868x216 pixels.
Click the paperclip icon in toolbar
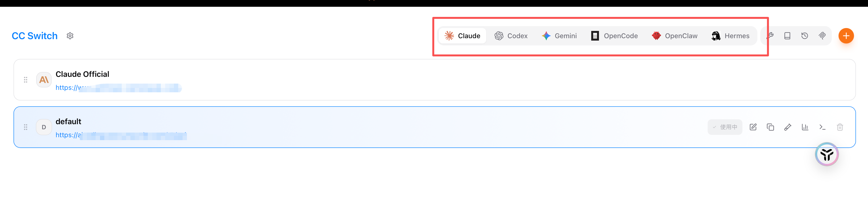pos(822,36)
